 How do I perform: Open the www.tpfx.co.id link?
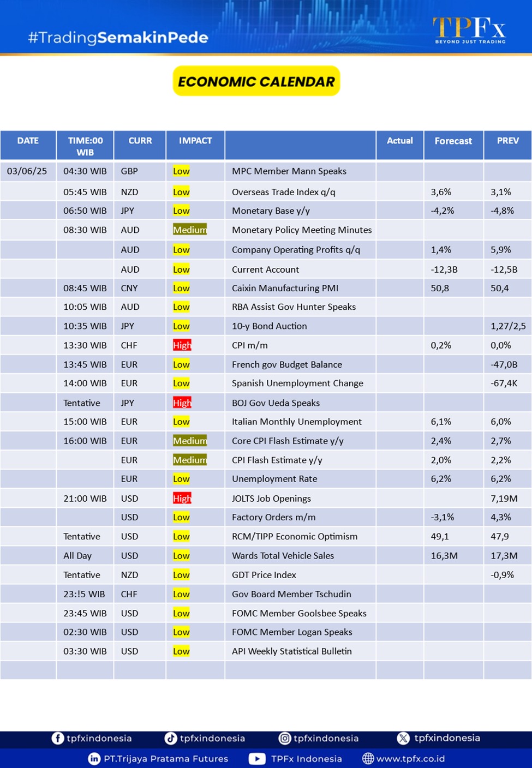[x=410, y=759]
